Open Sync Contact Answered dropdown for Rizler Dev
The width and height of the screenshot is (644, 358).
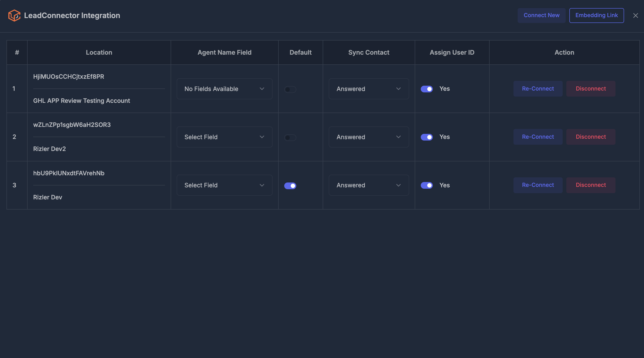coord(369,185)
